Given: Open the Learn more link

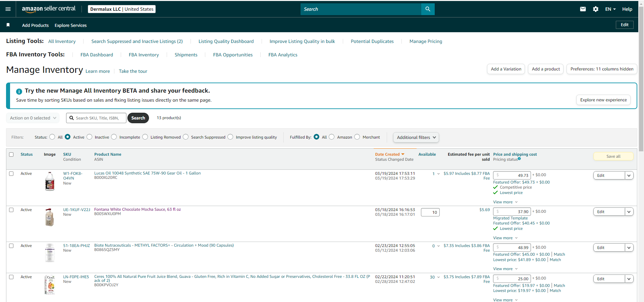Looking at the screenshot, I should 98,71.
